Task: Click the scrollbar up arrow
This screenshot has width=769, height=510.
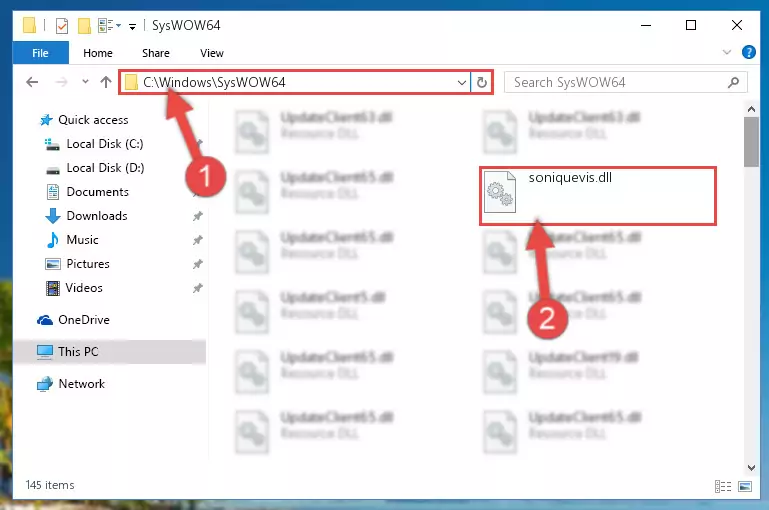Action: (751, 109)
